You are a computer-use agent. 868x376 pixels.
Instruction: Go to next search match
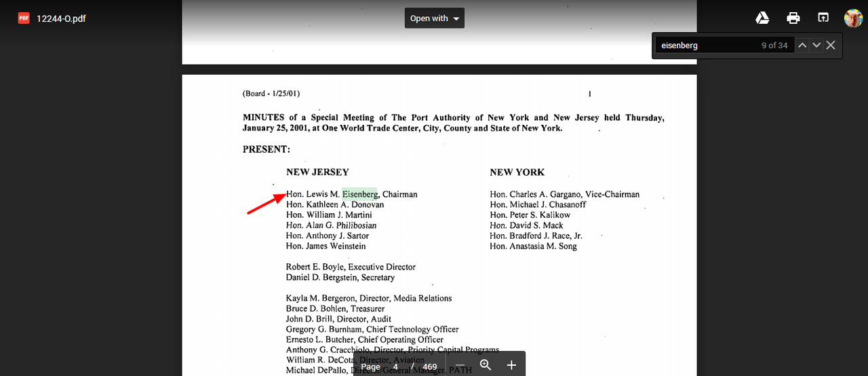point(816,45)
